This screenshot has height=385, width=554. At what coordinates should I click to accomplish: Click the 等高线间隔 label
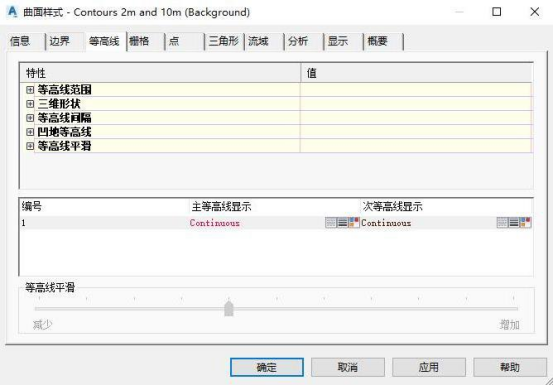pos(64,118)
